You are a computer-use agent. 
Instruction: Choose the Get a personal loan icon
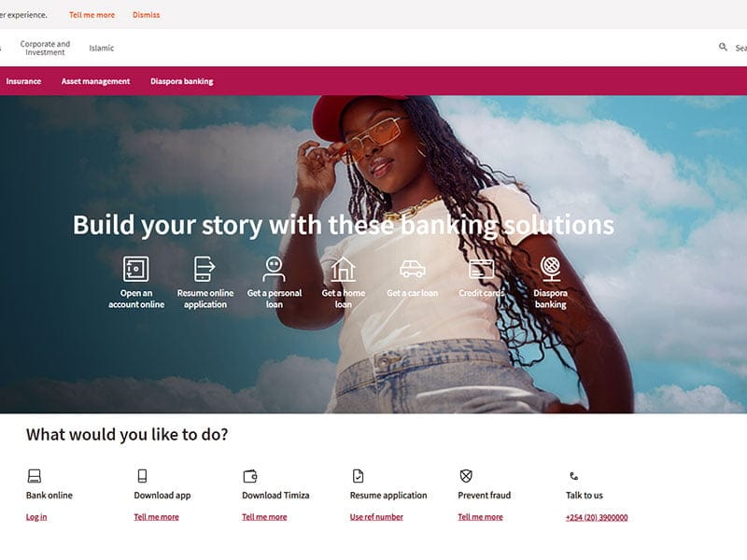[x=274, y=269]
